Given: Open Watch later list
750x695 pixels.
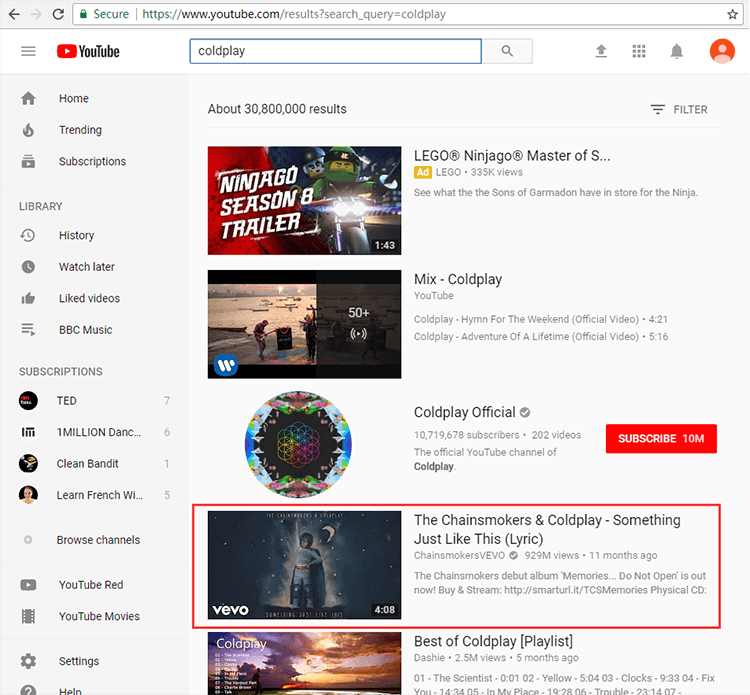Looking at the screenshot, I should (87, 266).
